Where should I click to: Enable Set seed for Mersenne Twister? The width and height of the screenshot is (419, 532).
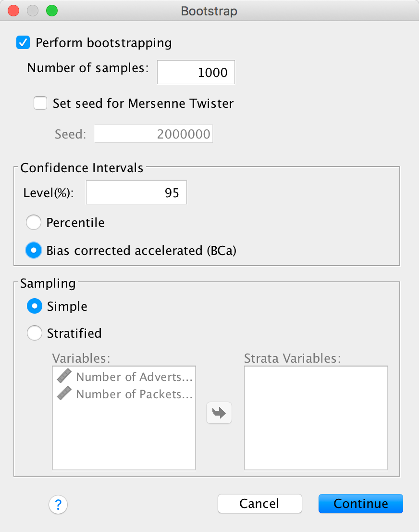click(x=40, y=103)
